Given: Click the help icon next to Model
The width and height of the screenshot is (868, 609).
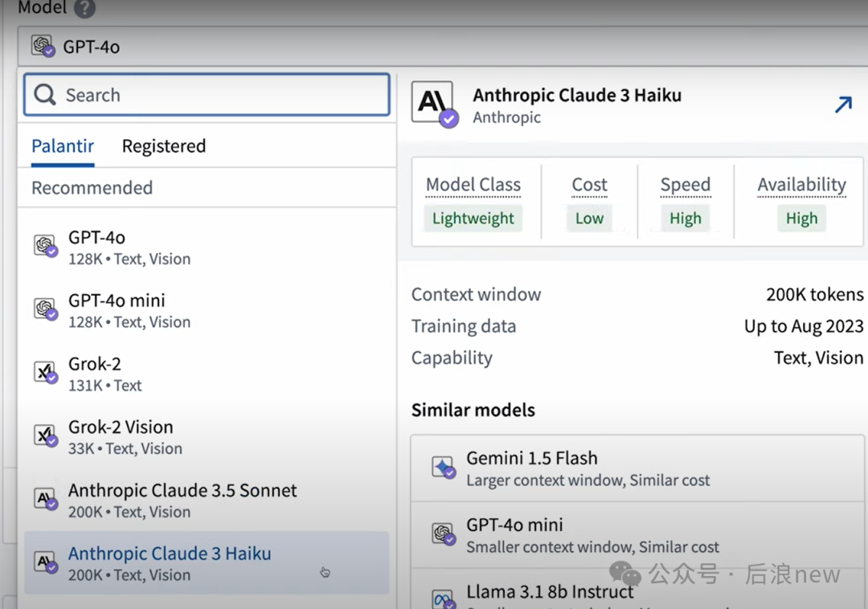Looking at the screenshot, I should pos(84,9).
